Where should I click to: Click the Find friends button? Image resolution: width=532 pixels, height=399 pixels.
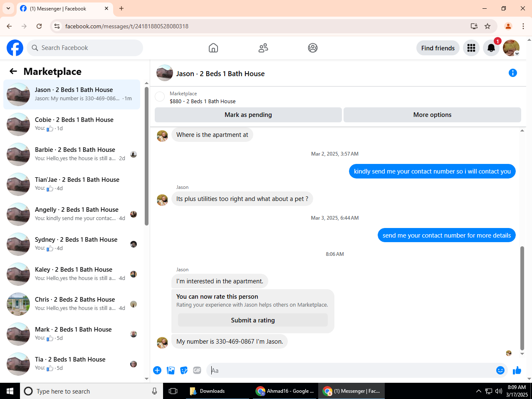[x=438, y=48]
